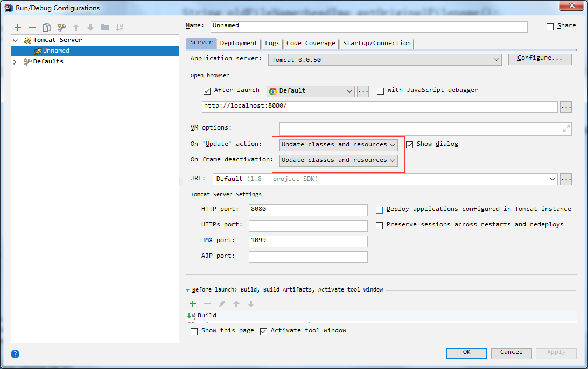
Task: Click the Cancel button
Action: pyautogui.click(x=511, y=353)
